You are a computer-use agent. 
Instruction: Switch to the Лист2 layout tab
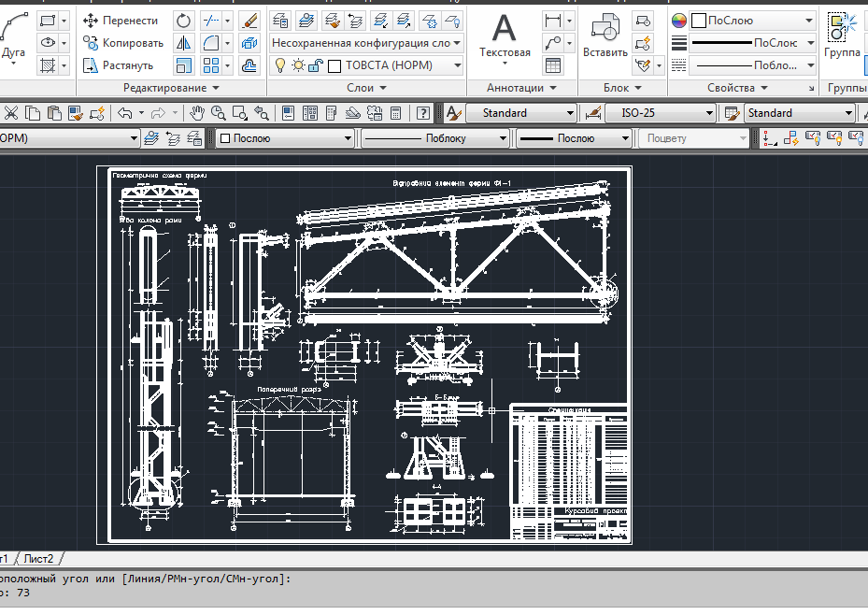click(38, 559)
